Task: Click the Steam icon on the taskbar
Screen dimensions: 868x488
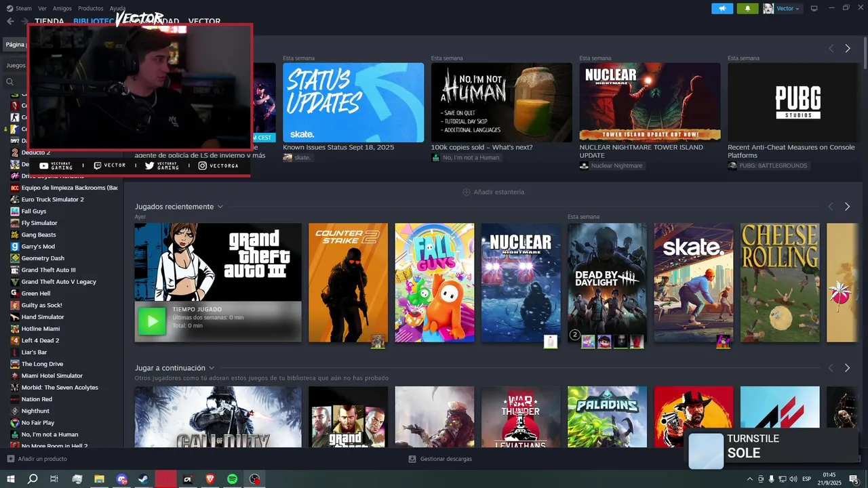Action: tap(143, 479)
